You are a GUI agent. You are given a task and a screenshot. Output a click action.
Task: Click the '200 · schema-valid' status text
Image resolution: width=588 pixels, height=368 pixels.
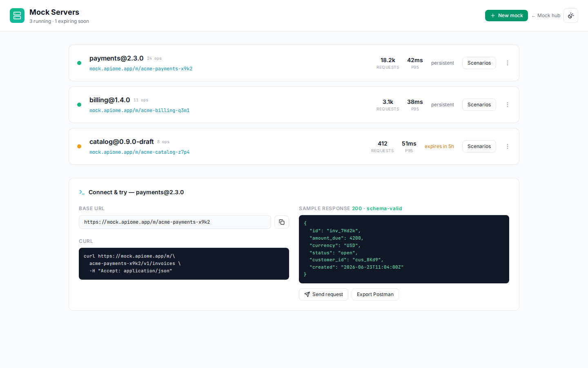click(x=377, y=209)
